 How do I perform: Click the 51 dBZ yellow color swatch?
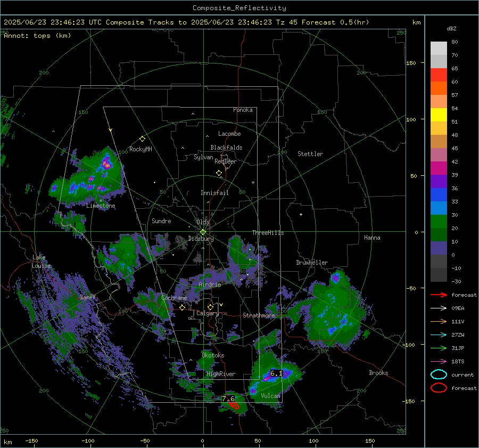pos(439,115)
